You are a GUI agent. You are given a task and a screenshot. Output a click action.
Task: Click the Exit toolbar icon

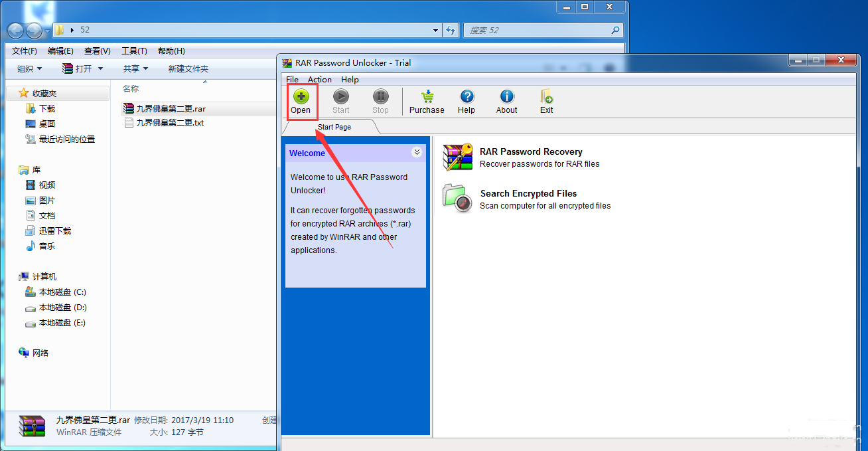(546, 97)
